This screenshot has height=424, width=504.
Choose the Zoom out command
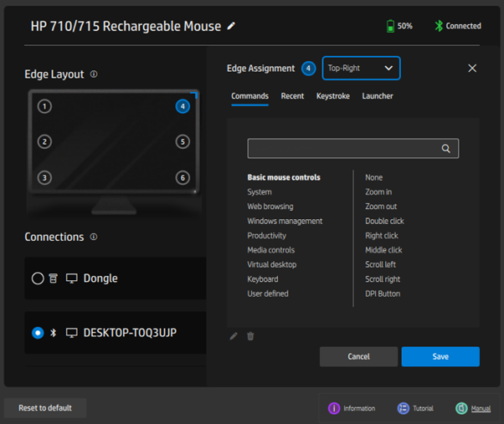point(381,207)
